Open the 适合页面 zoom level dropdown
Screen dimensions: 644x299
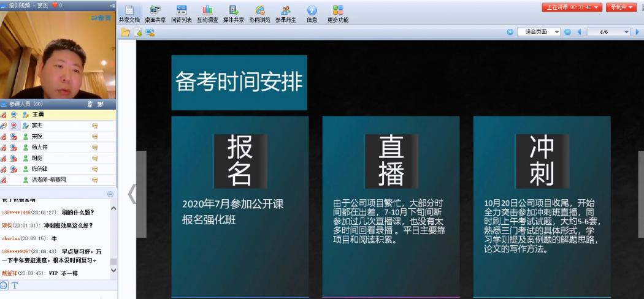[539, 32]
